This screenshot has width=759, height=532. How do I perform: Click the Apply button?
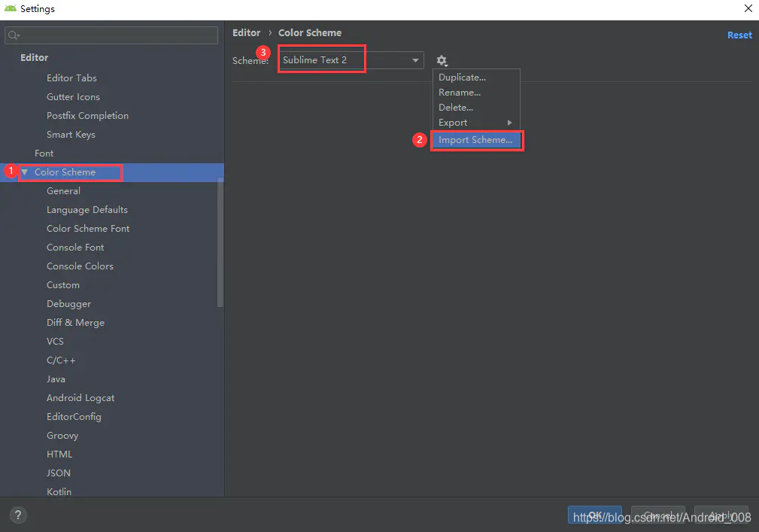click(721, 515)
